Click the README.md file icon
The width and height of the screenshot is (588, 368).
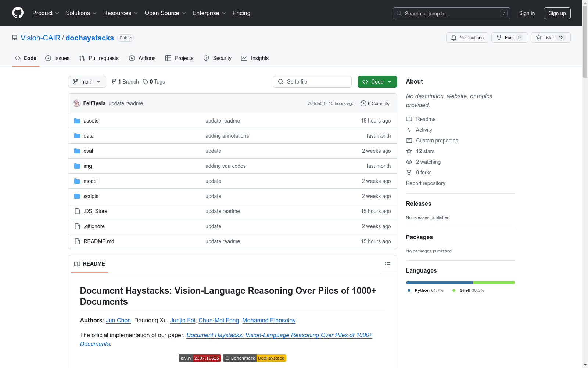pos(77,241)
